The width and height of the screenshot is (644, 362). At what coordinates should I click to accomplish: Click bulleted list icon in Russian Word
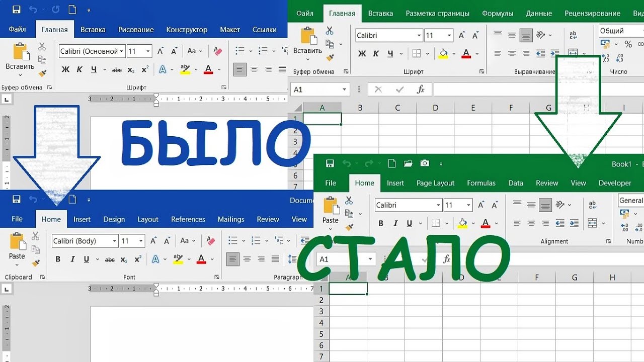240,51
